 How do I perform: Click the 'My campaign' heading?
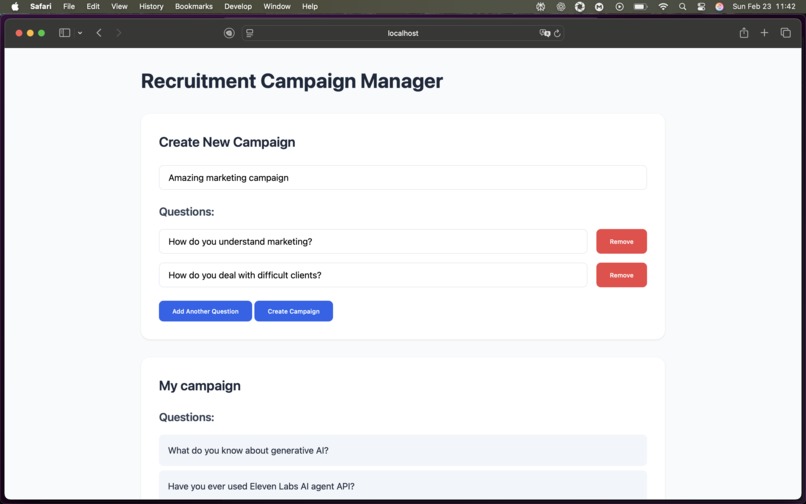199,386
